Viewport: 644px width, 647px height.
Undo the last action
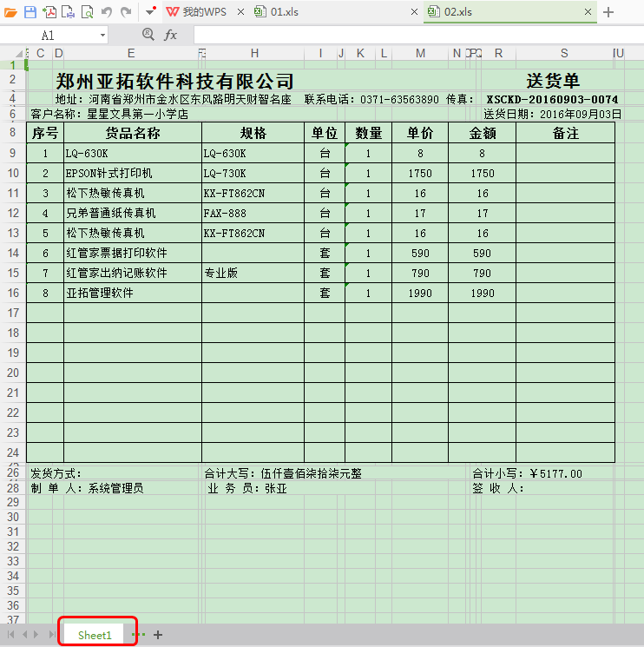pyautogui.click(x=107, y=12)
